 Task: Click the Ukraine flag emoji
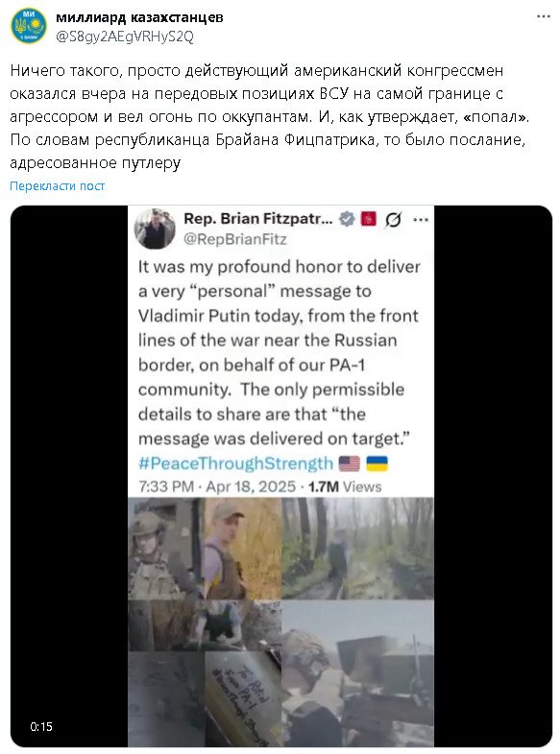(x=377, y=464)
